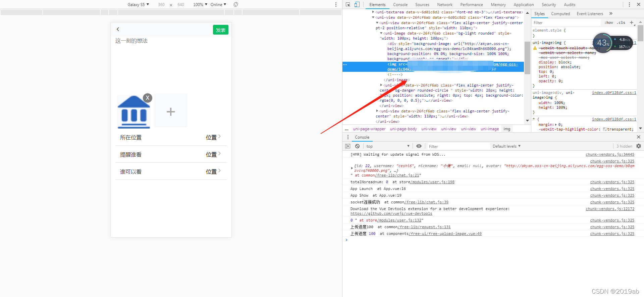This screenshot has height=297, width=644.
Task: Remove the uploaded image via X badge
Action: [148, 98]
